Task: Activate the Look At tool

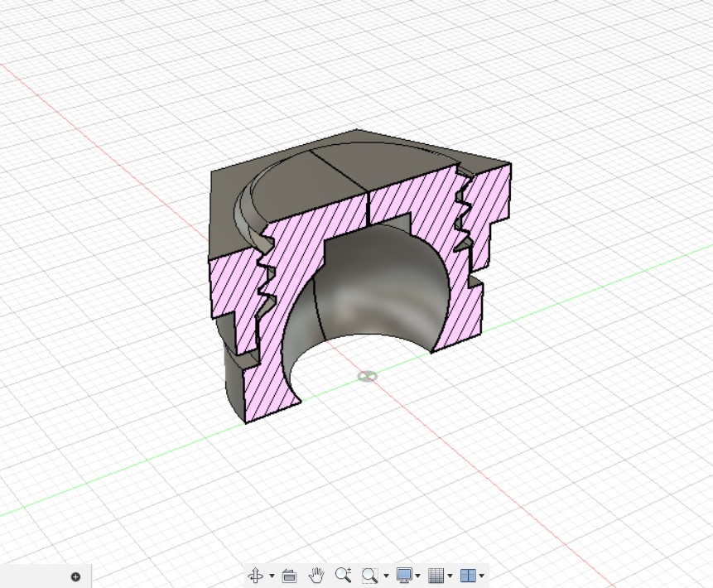Action: pos(289,576)
